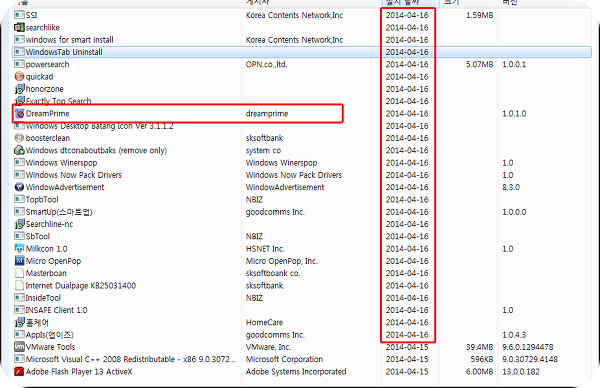Click the windows for smart install icon

19,39
